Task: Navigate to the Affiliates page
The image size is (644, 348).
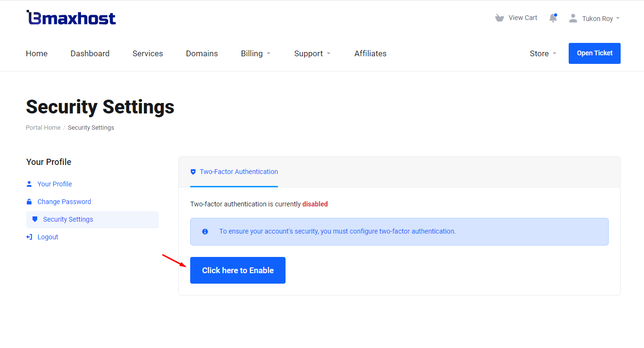Action: coord(370,53)
